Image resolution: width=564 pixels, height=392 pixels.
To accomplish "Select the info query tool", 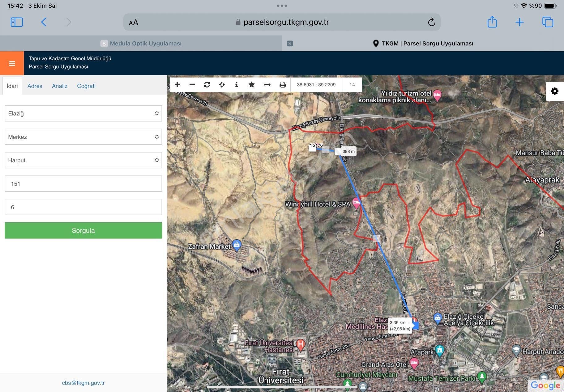I will tap(237, 84).
